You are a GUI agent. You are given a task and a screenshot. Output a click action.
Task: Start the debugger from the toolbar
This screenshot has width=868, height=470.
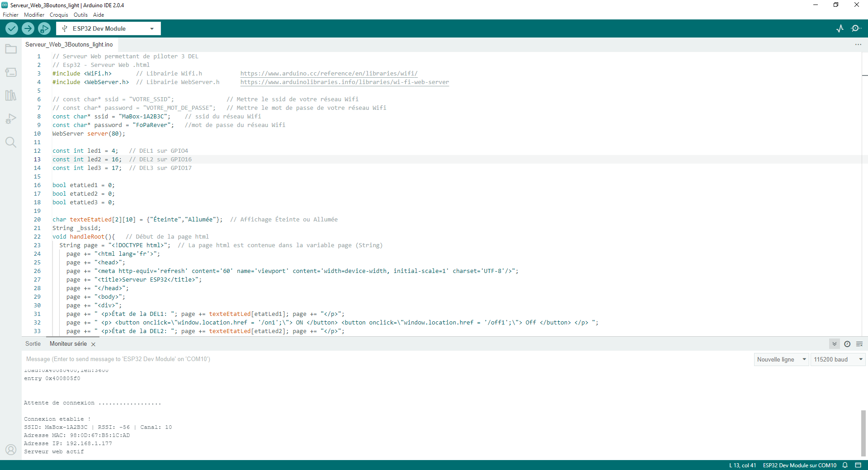point(44,28)
